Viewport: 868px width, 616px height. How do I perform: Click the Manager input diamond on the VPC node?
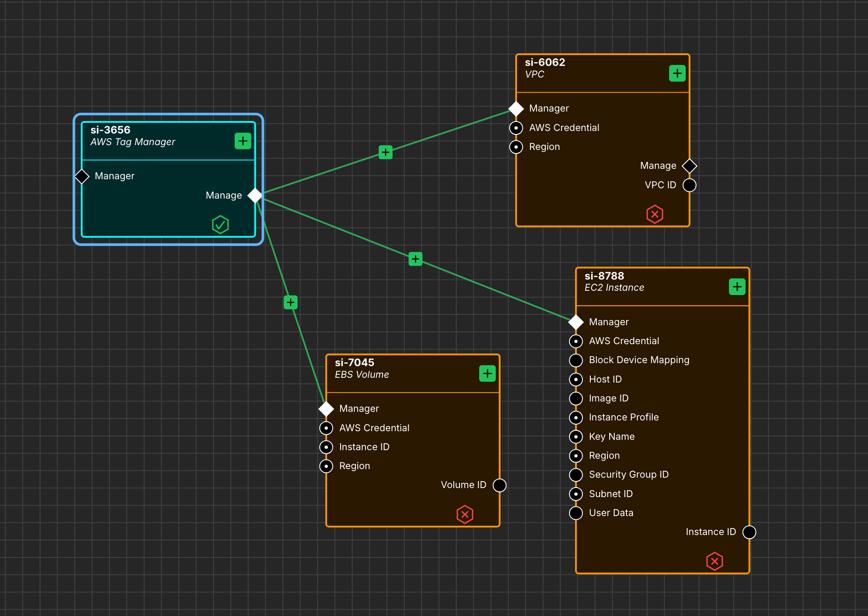tap(516, 109)
